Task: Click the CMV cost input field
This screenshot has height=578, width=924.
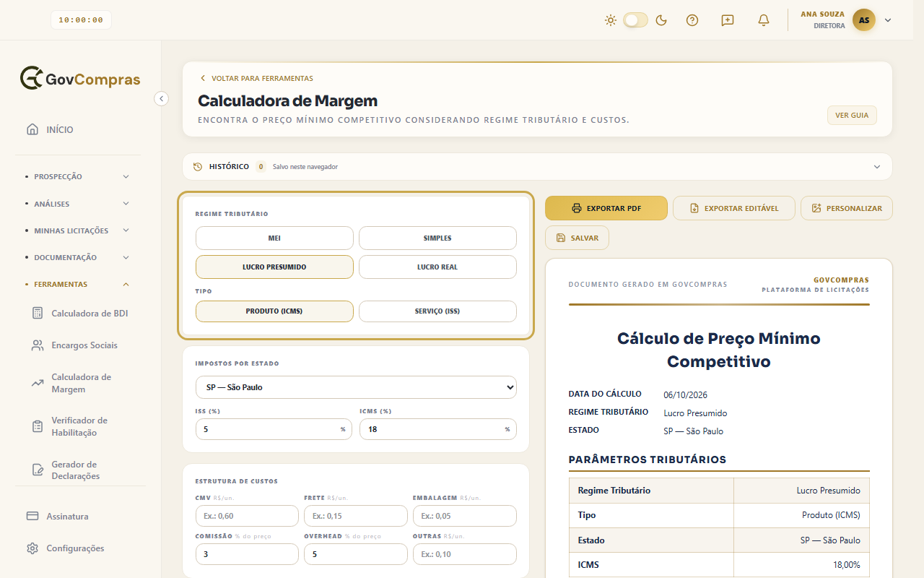Action: [x=247, y=516]
